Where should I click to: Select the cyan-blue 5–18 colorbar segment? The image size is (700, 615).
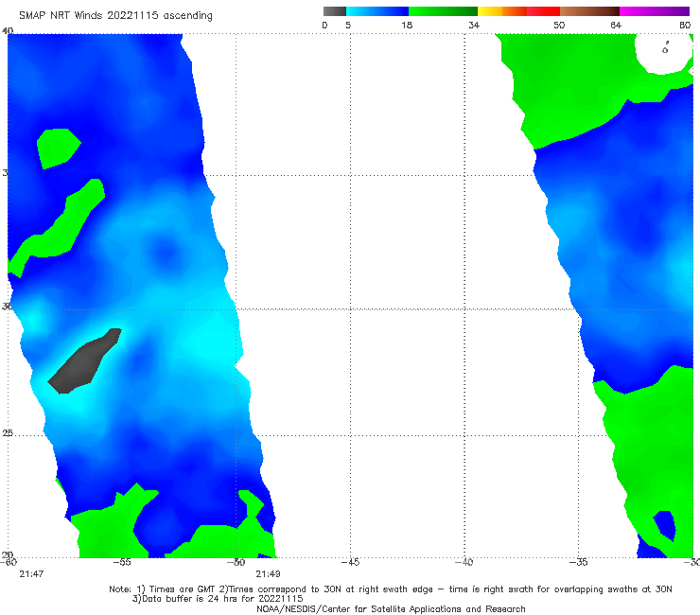click(377, 11)
